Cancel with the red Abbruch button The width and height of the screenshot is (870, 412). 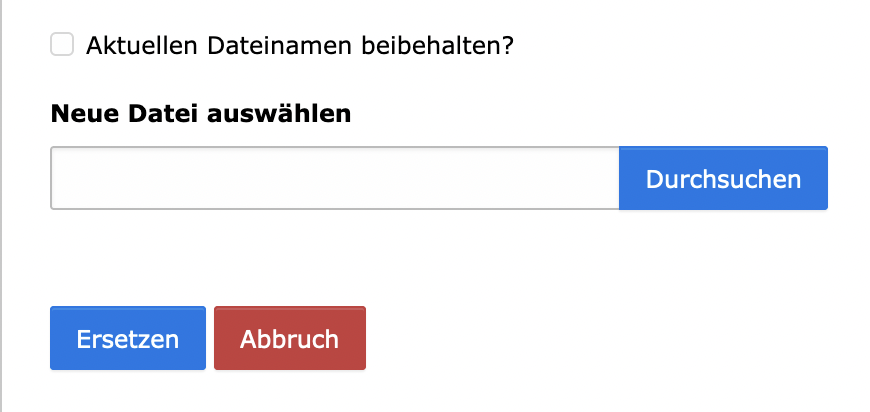pyautogui.click(x=289, y=339)
